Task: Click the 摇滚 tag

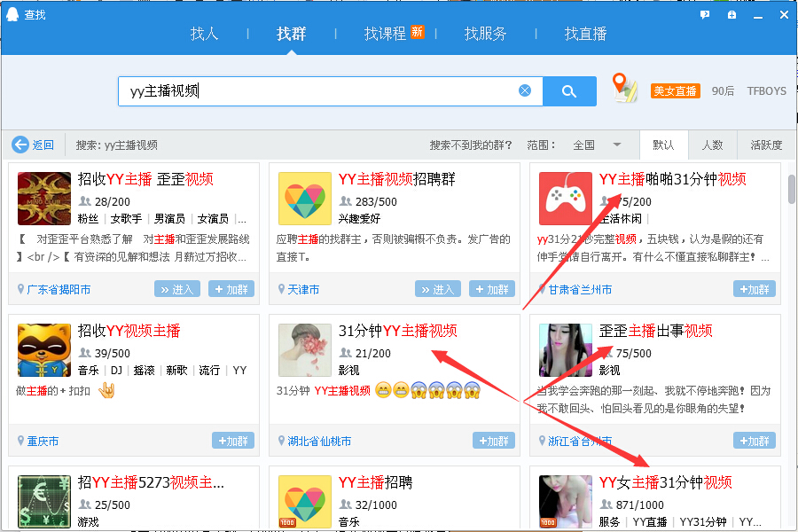Action: click(144, 371)
